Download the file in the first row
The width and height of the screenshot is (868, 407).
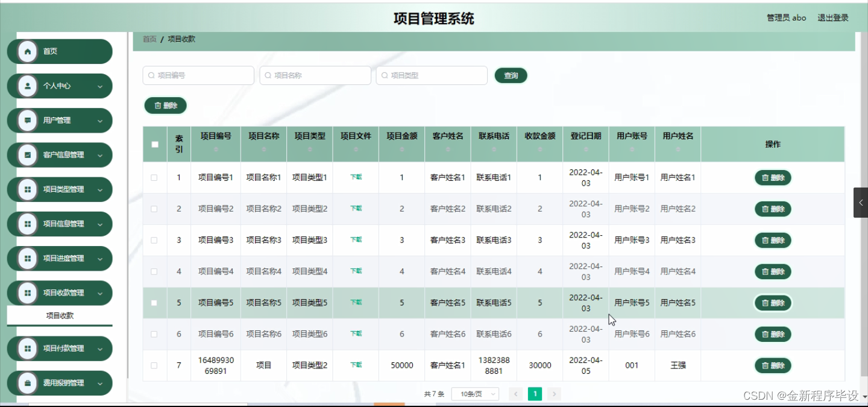point(355,177)
